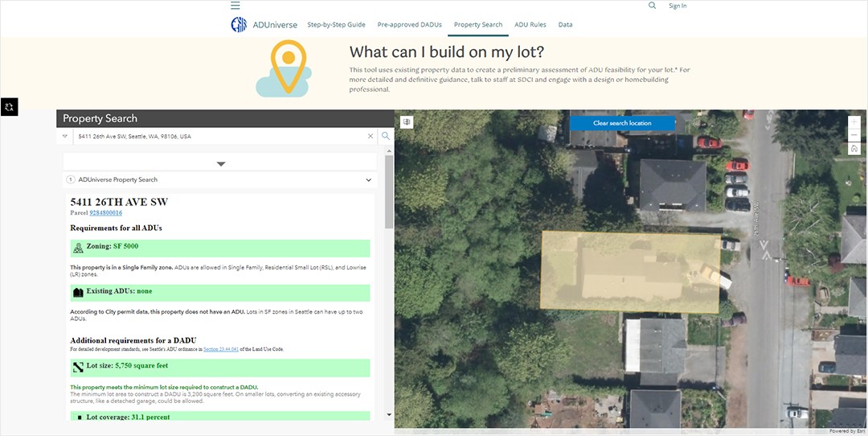Click the header search magnifier icon
This screenshot has height=436, width=868.
tap(652, 6)
